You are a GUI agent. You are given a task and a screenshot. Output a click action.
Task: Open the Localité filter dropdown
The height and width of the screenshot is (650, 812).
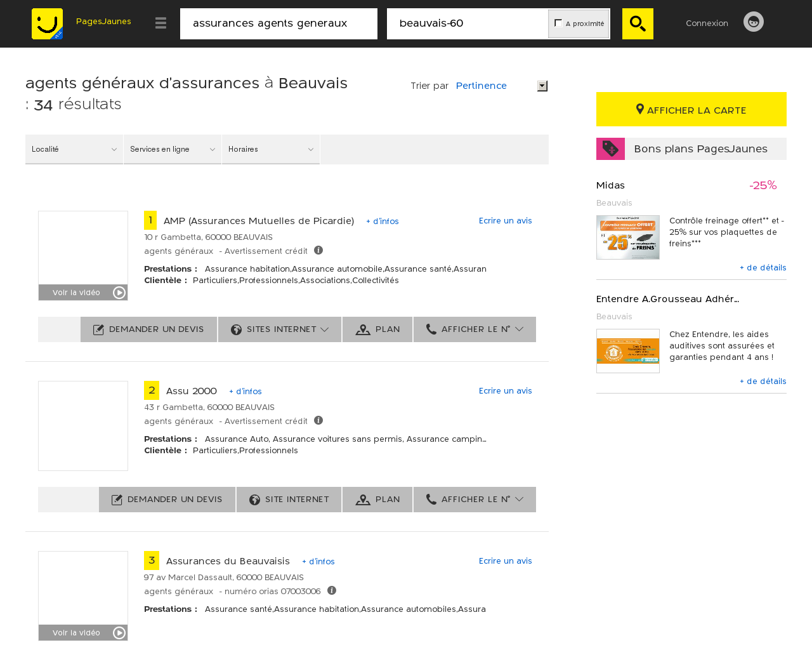pos(74,149)
